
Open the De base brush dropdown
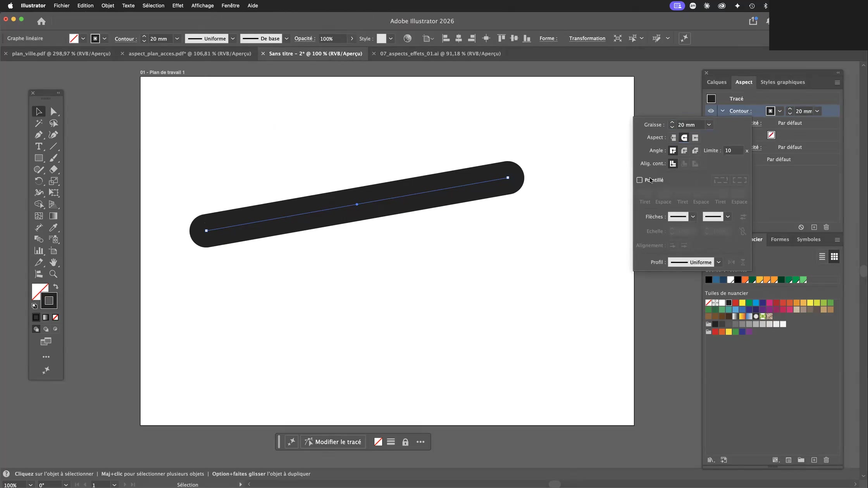pos(287,39)
